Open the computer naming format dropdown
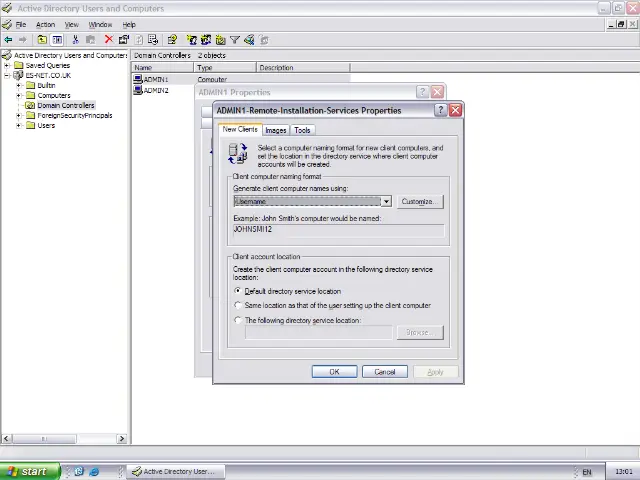Screen dimensions: 640x480 coord(386,202)
